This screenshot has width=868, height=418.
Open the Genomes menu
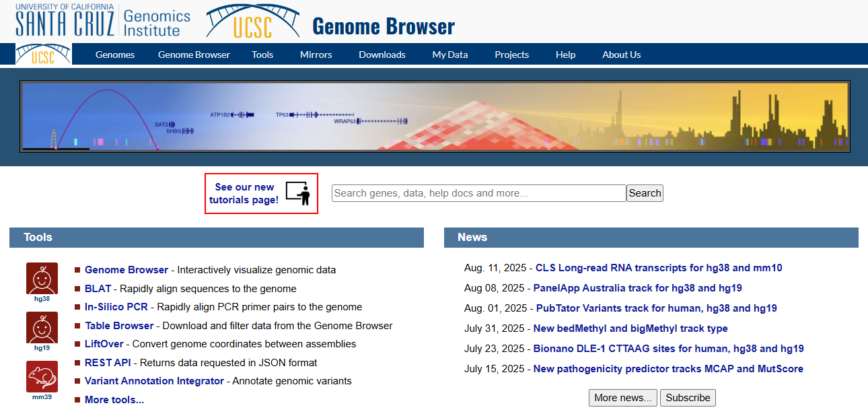click(115, 55)
